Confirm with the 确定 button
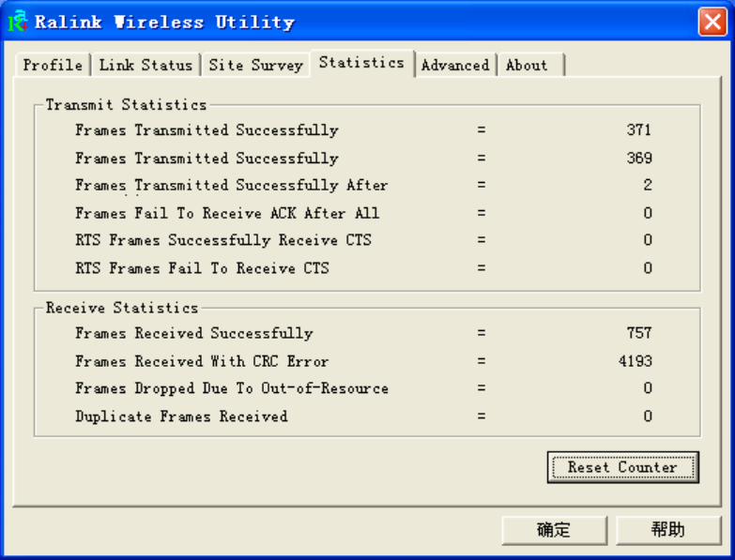735x560 pixels. [554, 530]
